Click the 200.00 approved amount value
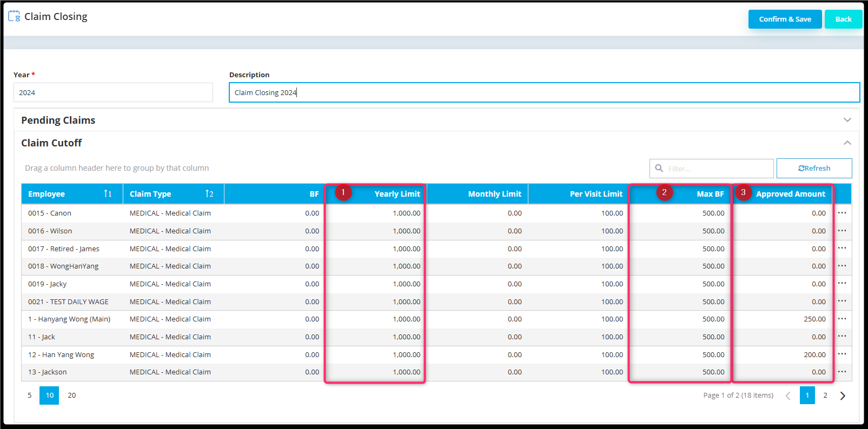This screenshot has height=429, width=868. [814, 354]
